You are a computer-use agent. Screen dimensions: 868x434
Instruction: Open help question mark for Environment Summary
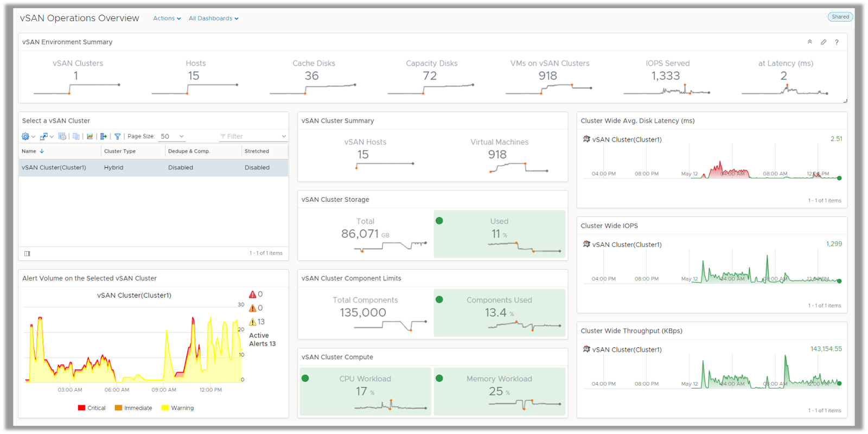837,42
